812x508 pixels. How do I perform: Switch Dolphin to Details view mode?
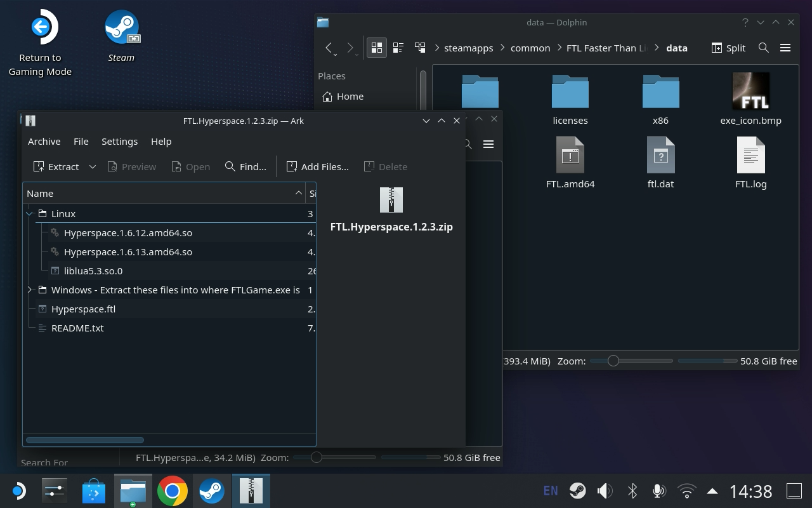tap(420, 48)
